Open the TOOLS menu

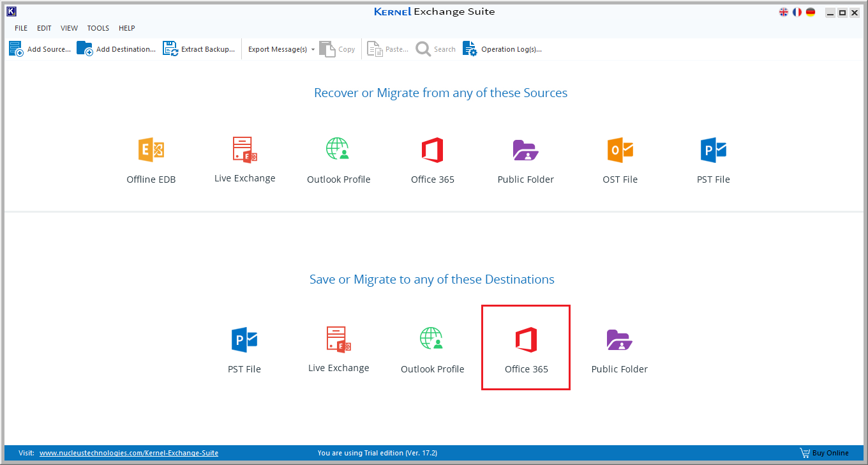[98, 28]
